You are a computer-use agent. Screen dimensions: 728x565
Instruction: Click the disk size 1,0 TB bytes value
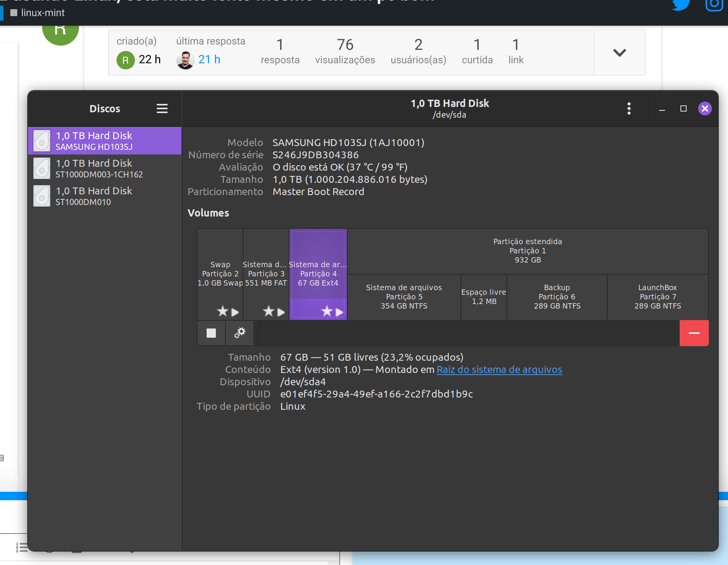tap(350, 179)
